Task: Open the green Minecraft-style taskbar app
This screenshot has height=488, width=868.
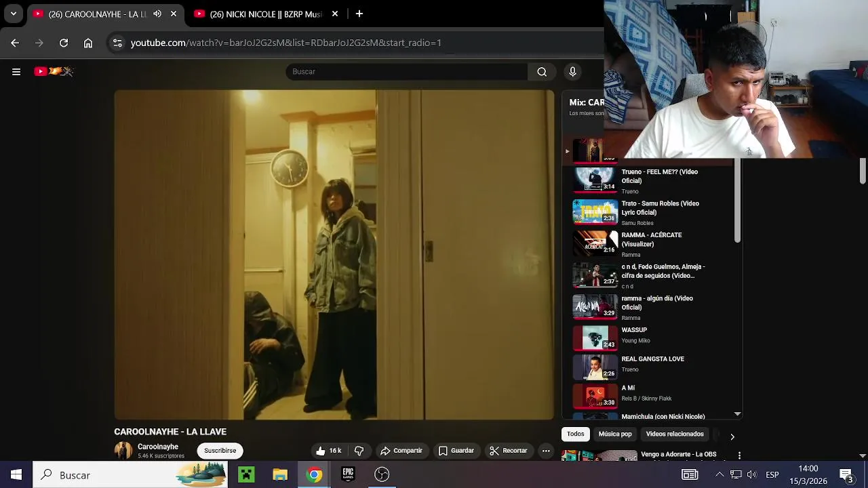Action: point(246,474)
